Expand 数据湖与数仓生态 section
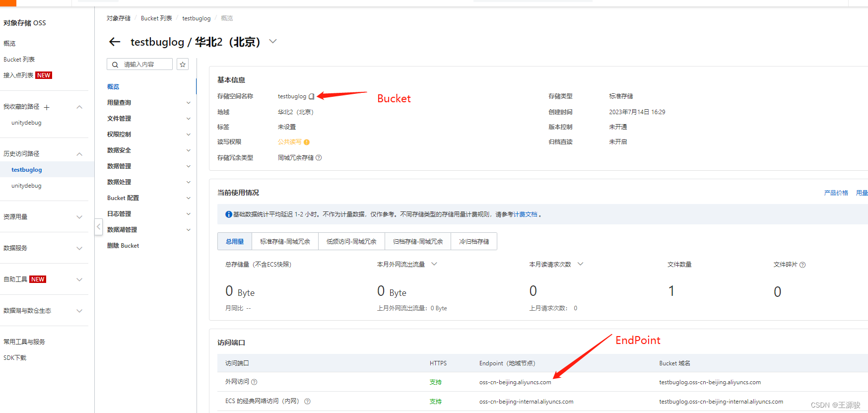This screenshot has height=413, width=868. pos(79,311)
